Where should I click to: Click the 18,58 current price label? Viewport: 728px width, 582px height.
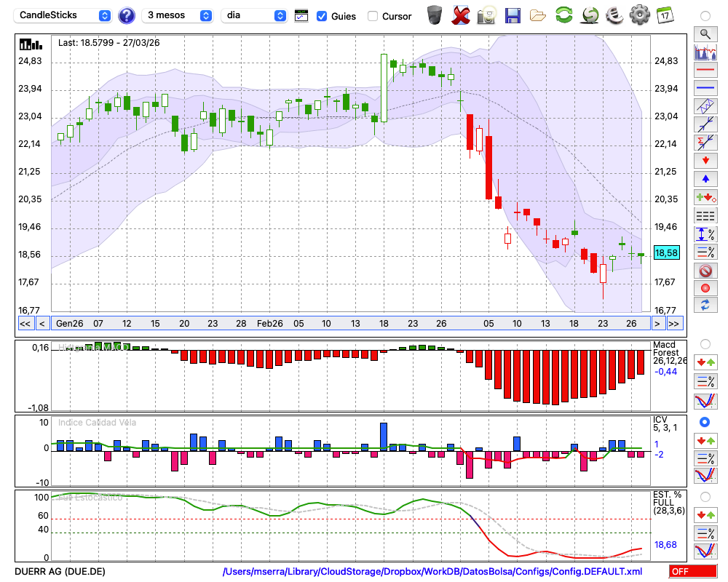click(666, 253)
